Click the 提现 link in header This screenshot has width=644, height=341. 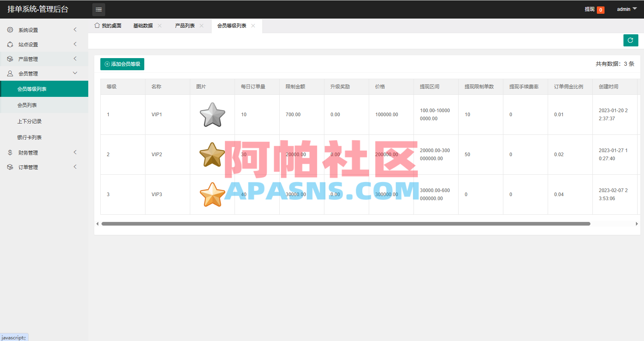[x=590, y=9]
